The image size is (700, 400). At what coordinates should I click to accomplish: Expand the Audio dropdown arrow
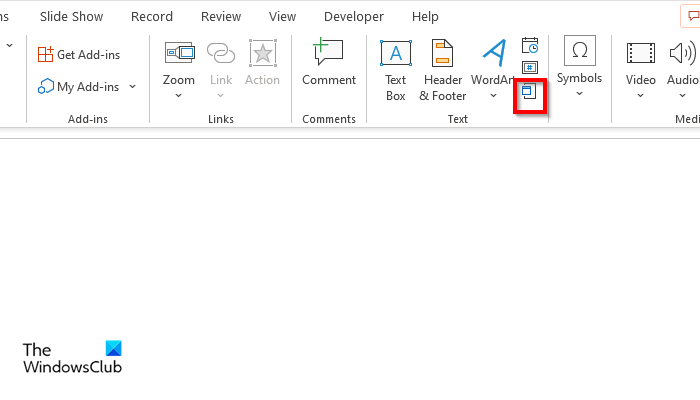(x=682, y=96)
